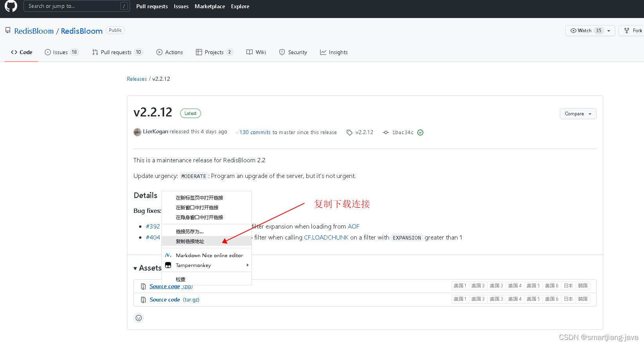Click the Latest release badge

point(190,113)
